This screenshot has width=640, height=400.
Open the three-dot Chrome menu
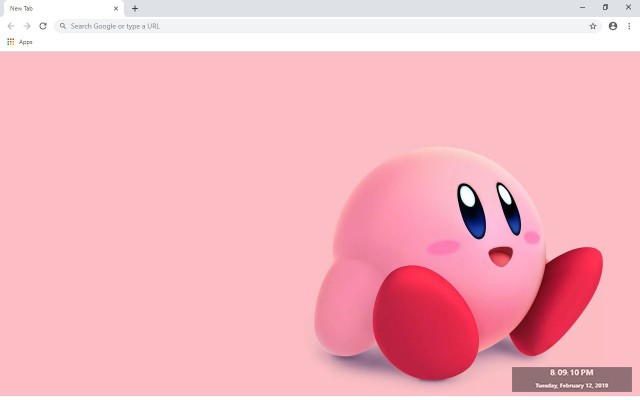pyautogui.click(x=629, y=26)
